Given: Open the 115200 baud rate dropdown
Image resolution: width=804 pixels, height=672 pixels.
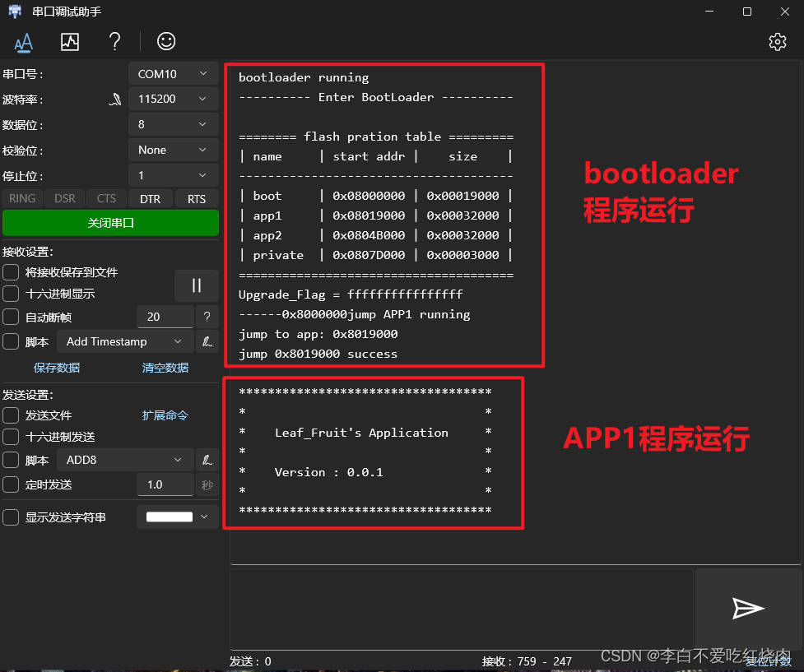Looking at the screenshot, I should tap(173, 99).
